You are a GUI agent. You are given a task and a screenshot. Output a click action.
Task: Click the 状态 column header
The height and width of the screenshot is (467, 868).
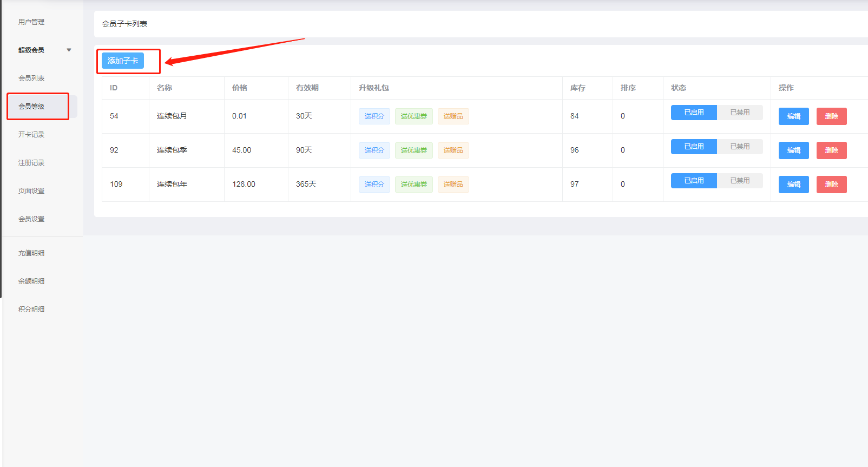[x=679, y=88]
